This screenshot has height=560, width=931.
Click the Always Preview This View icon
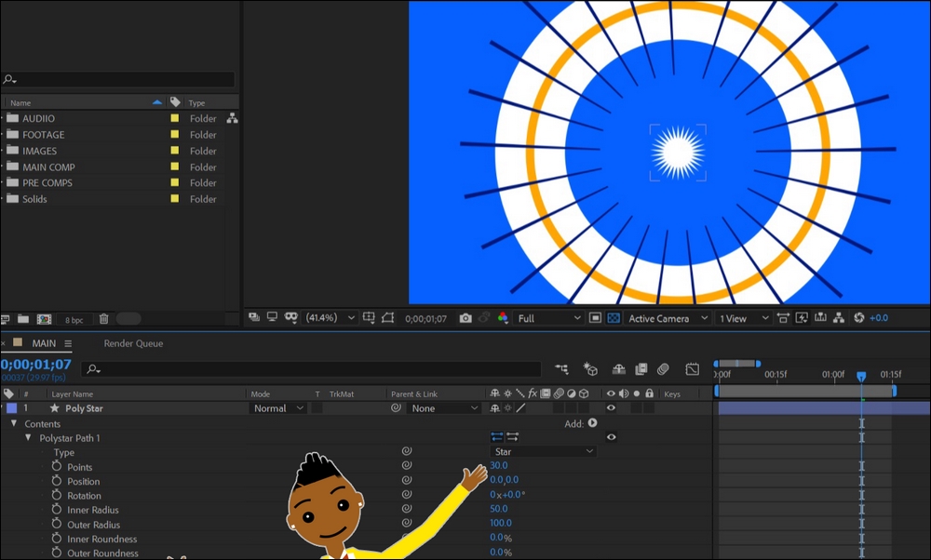click(x=254, y=317)
